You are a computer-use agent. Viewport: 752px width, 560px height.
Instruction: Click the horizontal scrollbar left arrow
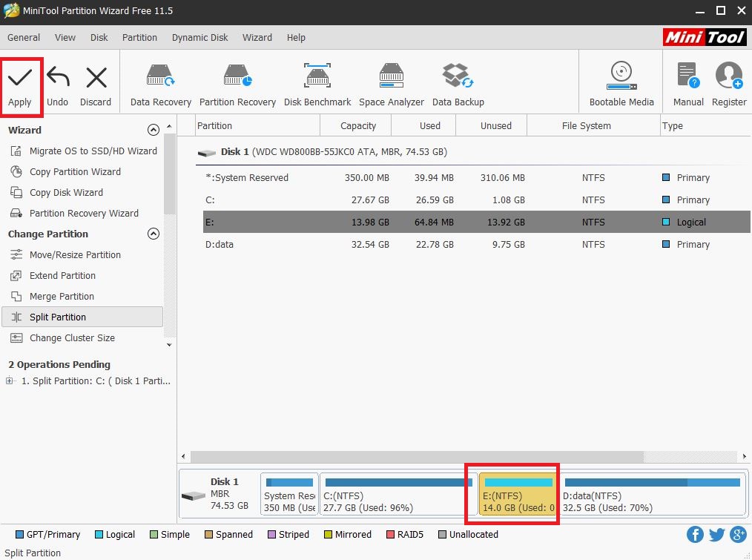pos(183,456)
